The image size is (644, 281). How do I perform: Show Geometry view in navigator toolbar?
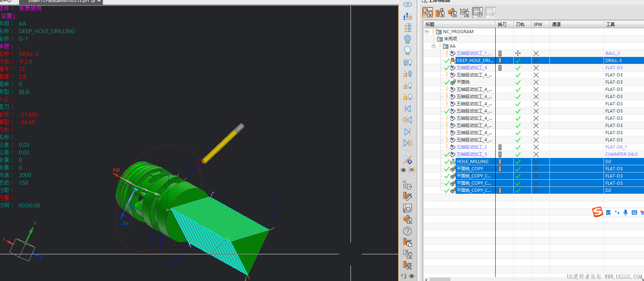click(452, 13)
